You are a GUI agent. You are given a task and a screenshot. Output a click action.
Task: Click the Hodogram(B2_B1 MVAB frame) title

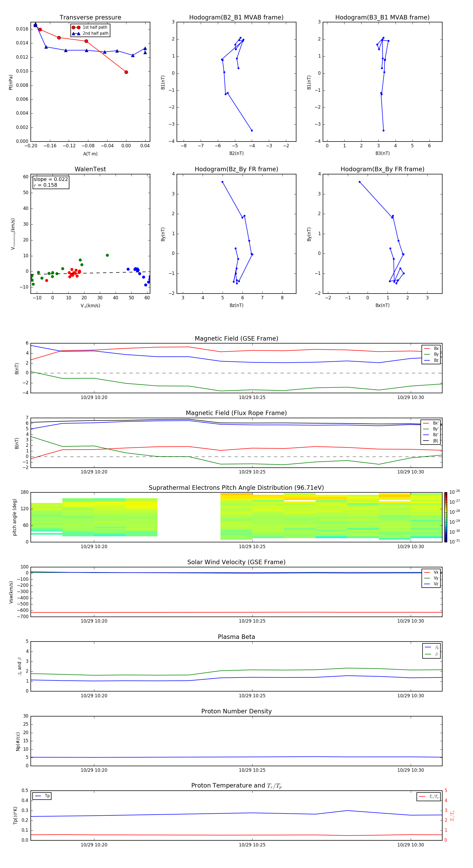pyautogui.click(x=236, y=18)
